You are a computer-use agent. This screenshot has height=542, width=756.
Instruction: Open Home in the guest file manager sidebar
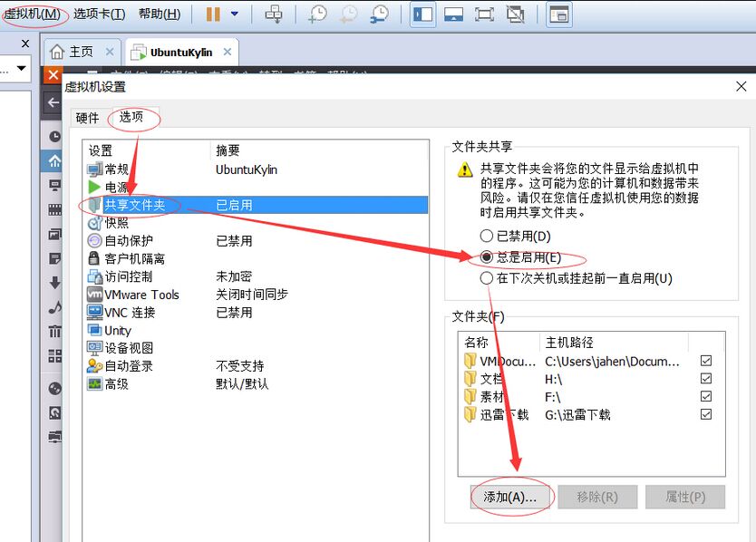[54, 161]
